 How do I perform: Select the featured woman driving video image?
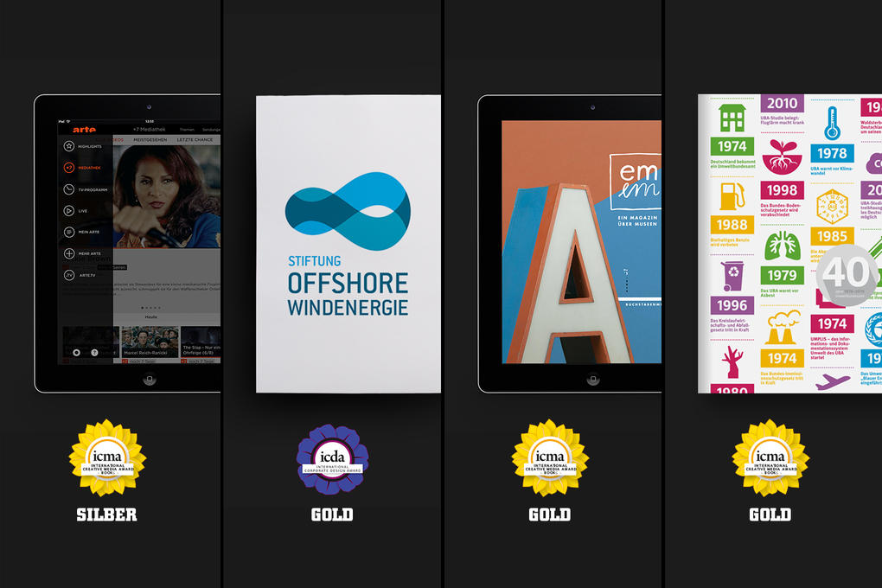[x=167, y=195]
